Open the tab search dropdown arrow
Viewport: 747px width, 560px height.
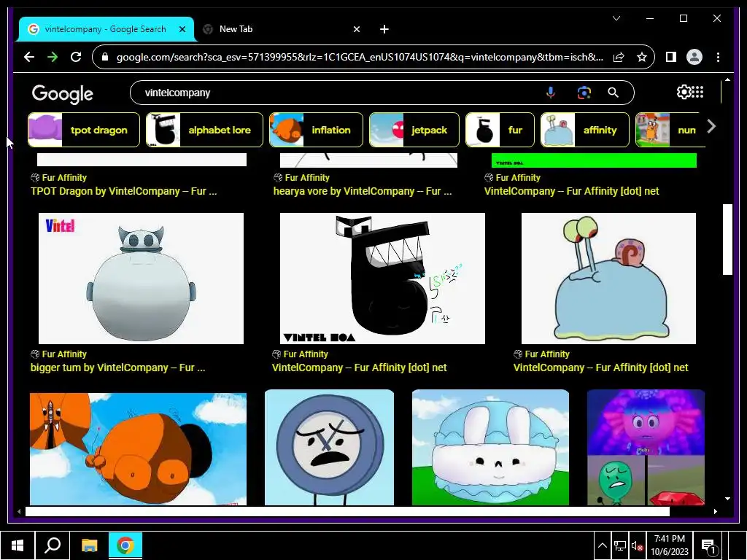click(x=616, y=18)
